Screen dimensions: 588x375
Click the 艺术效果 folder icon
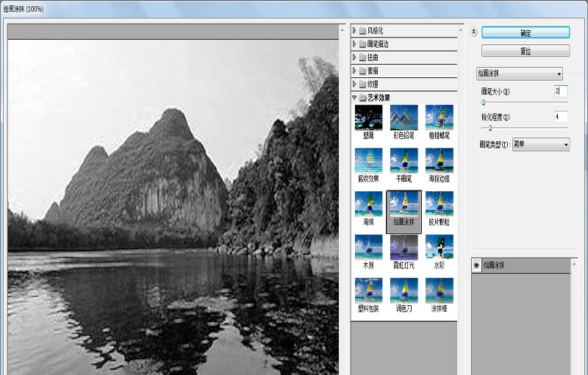[x=362, y=98]
